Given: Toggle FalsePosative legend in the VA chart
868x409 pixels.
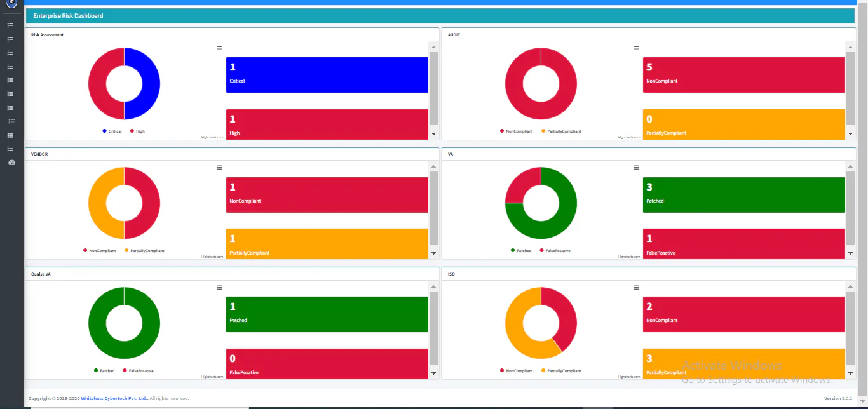Looking at the screenshot, I should (555, 251).
